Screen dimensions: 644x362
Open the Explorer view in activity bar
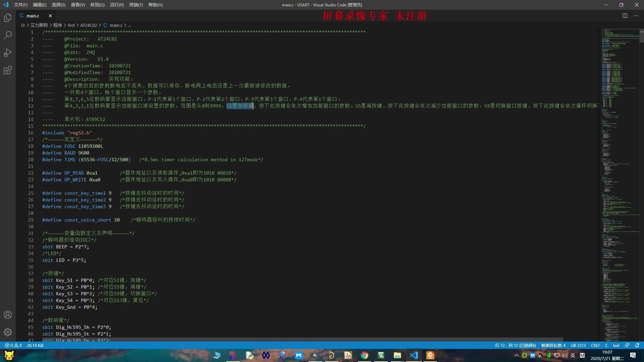(x=7, y=17)
